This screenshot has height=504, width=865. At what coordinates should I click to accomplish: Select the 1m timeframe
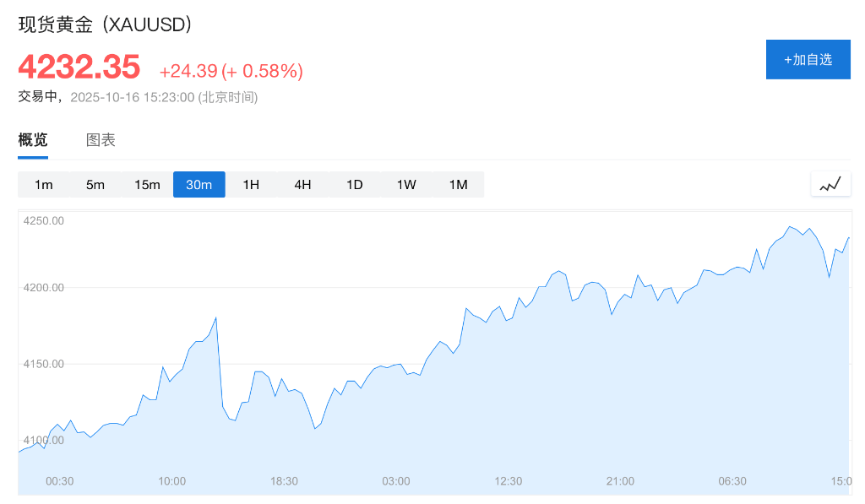pos(43,184)
